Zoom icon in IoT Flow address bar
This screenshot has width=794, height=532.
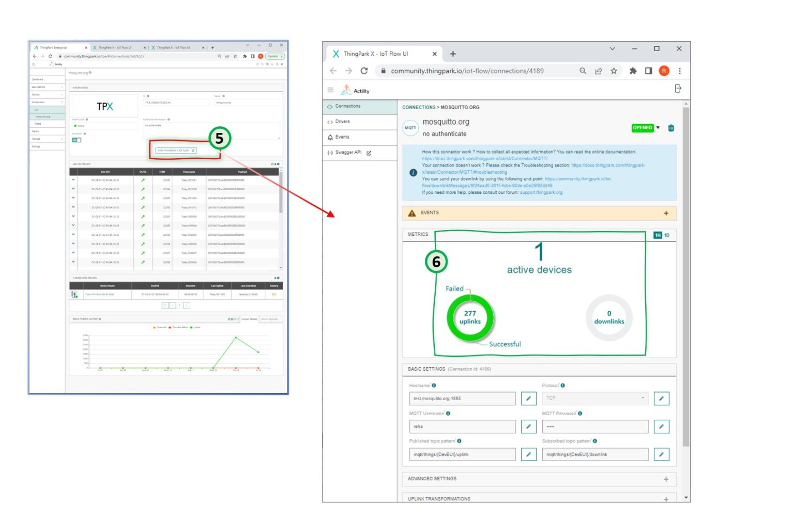click(x=583, y=71)
